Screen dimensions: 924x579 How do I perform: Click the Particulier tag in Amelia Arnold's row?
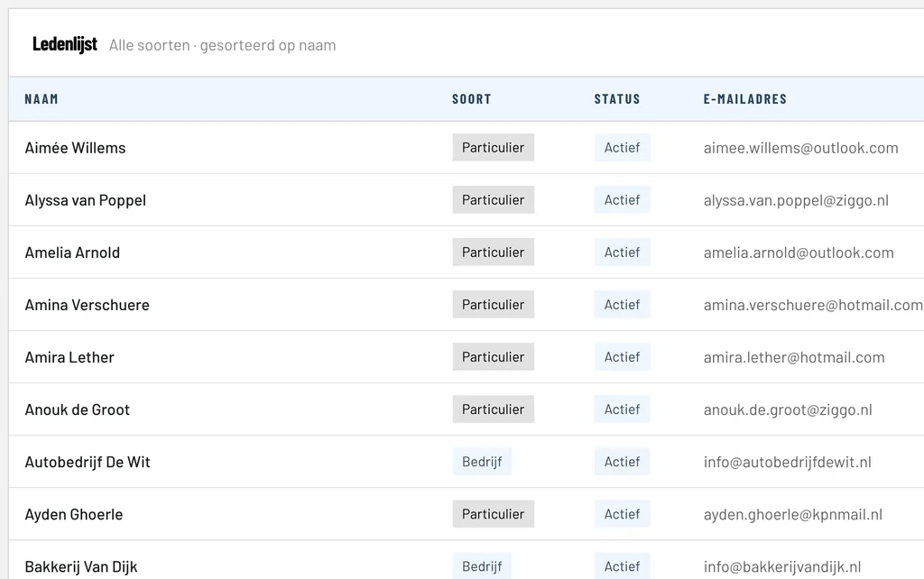[x=494, y=253]
